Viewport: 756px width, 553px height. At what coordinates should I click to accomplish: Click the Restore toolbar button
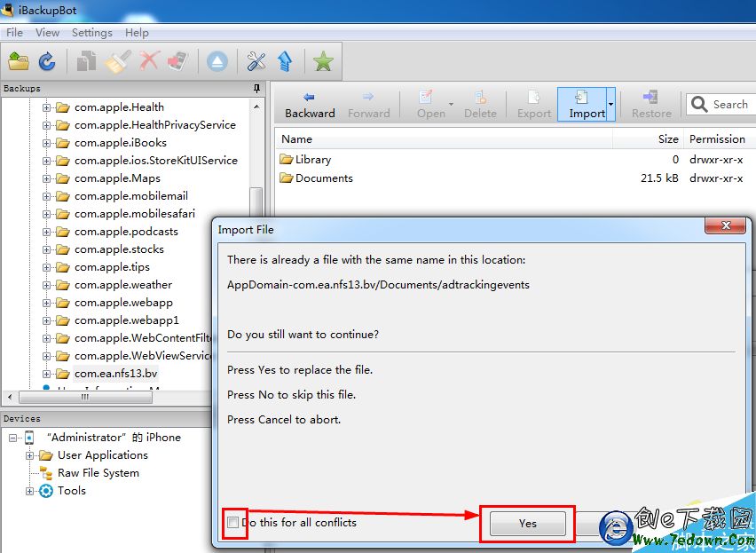[651, 105]
